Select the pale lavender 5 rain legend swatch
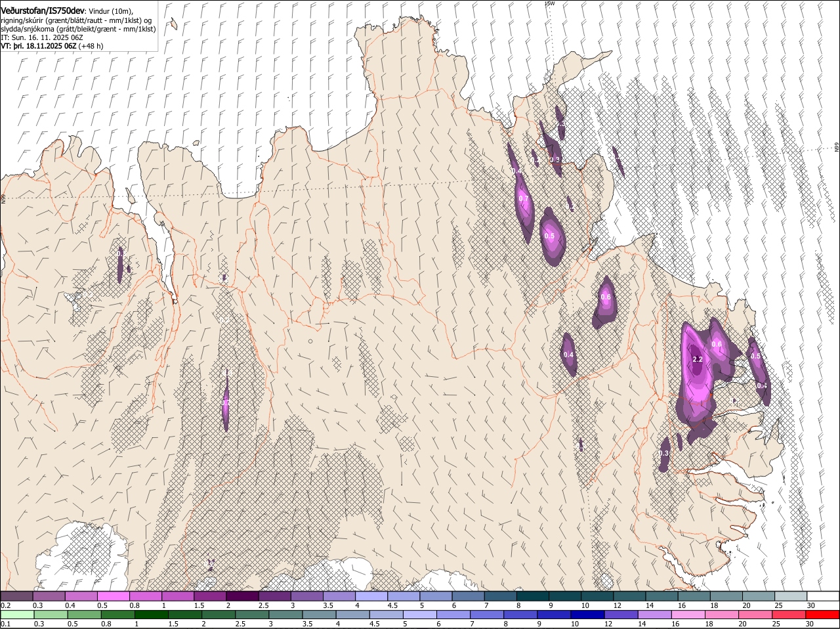This screenshot has width=840, height=629. [420, 615]
